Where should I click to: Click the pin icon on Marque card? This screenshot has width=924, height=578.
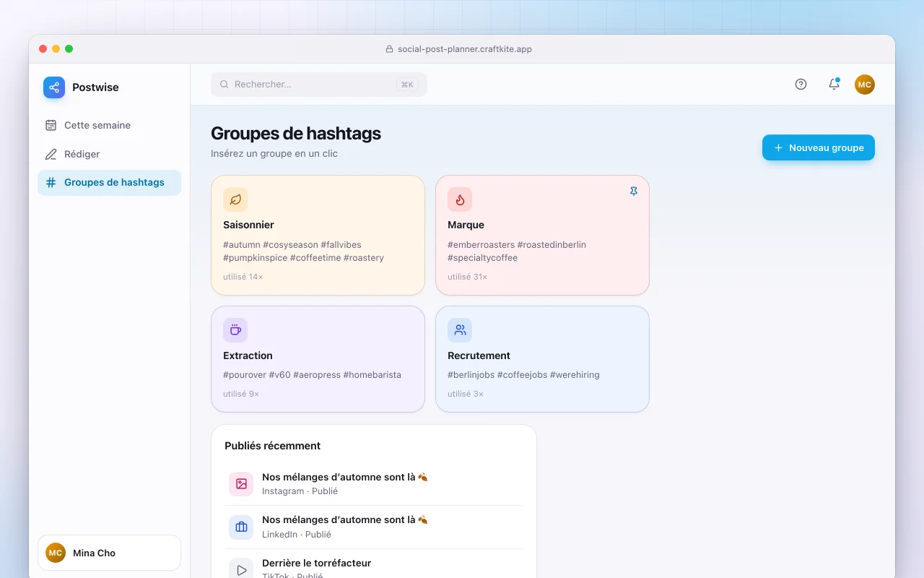coord(634,191)
